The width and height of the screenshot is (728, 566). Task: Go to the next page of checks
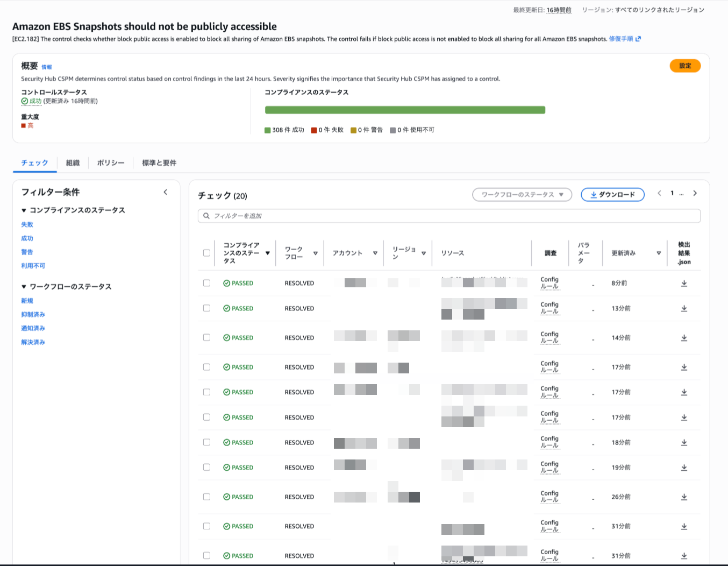pos(695,193)
